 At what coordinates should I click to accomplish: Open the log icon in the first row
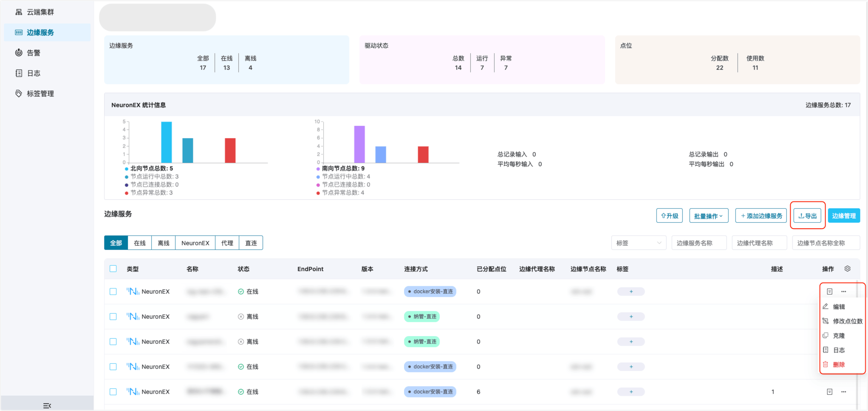point(829,292)
